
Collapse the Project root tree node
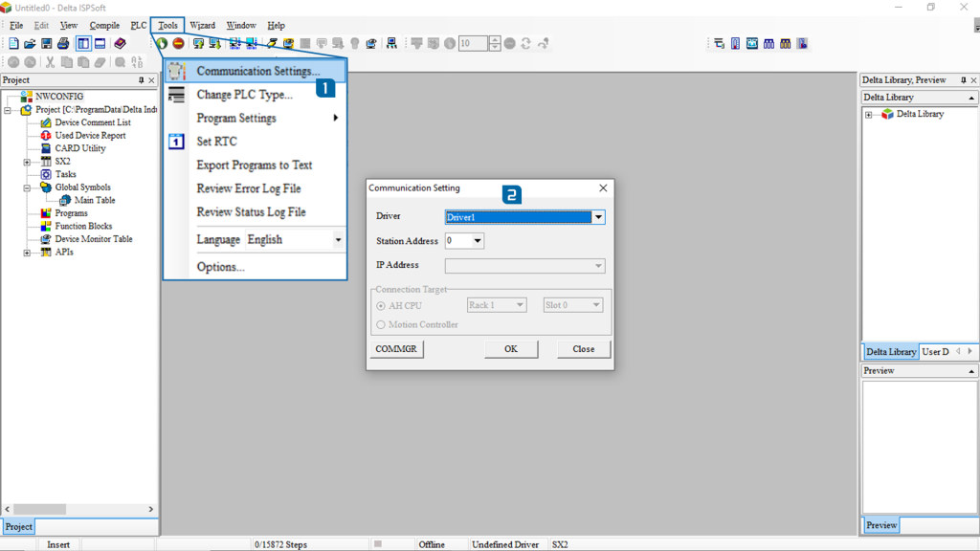pos(8,110)
